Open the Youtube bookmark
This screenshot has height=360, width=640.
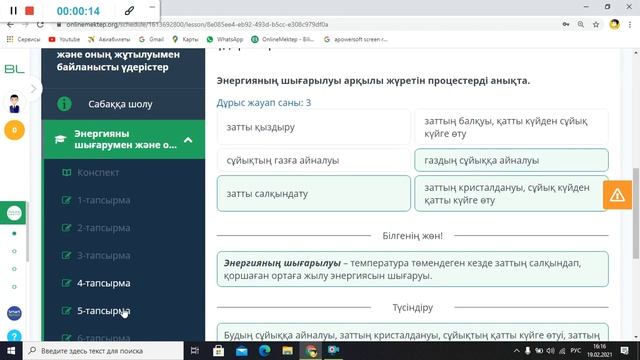coord(64,39)
